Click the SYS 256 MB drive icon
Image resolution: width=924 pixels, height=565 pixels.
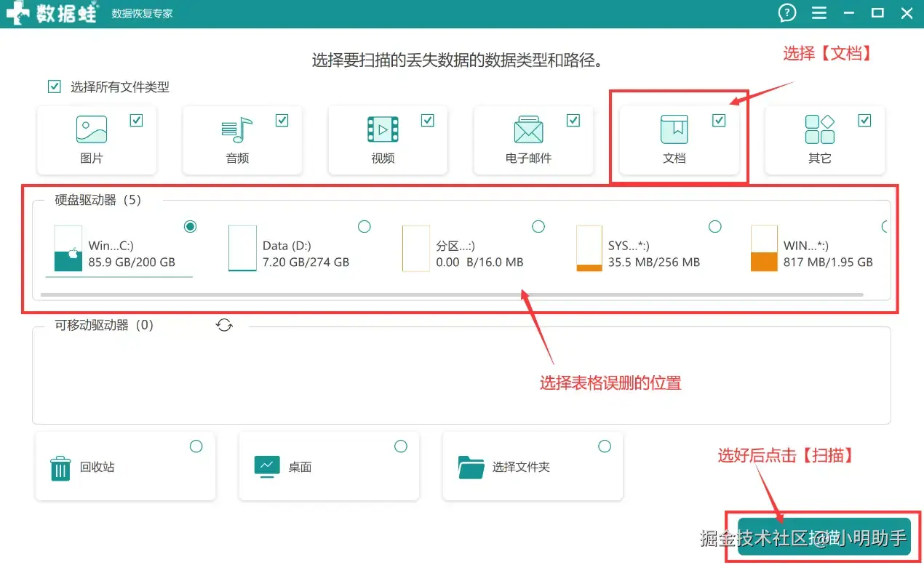pyautogui.click(x=589, y=248)
